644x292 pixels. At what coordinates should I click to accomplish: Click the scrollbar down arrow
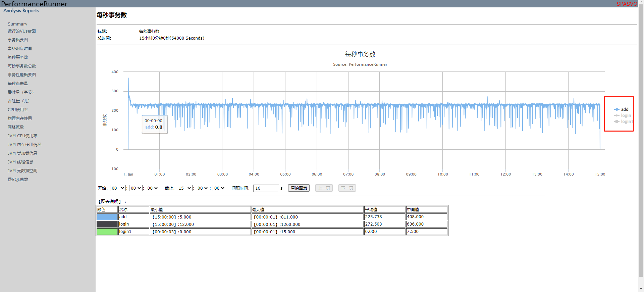tap(641, 289)
